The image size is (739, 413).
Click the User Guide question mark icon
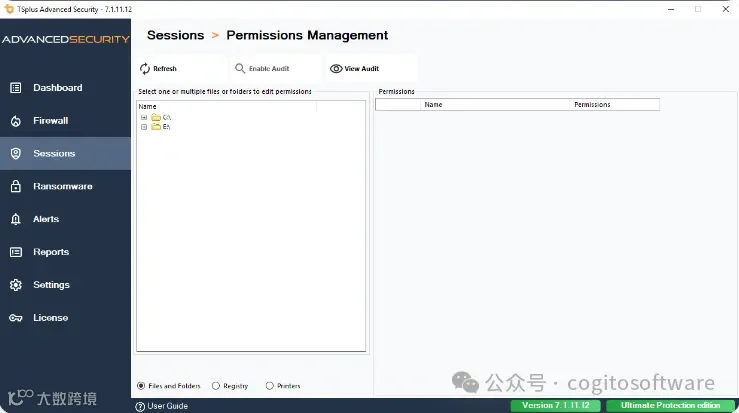tap(140, 406)
